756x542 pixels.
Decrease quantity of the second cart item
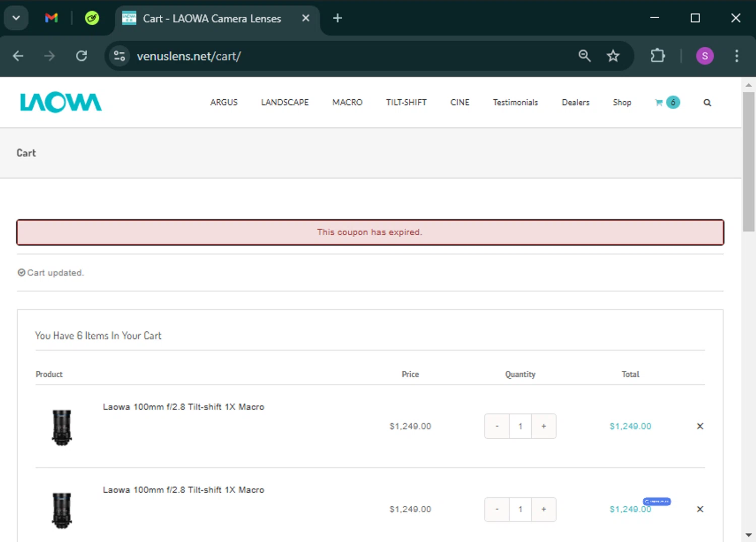[497, 509]
